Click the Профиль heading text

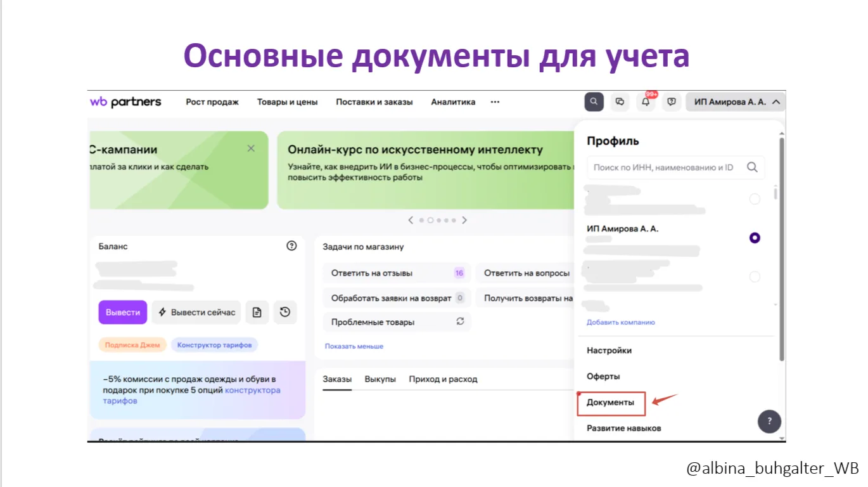(x=613, y=141)
